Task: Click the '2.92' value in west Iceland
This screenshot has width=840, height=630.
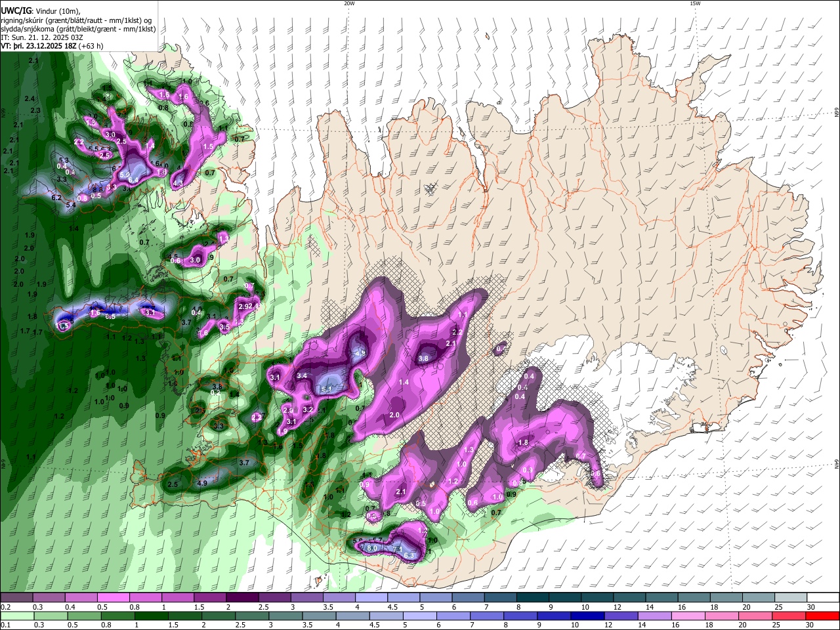Action: pos(245,306)
